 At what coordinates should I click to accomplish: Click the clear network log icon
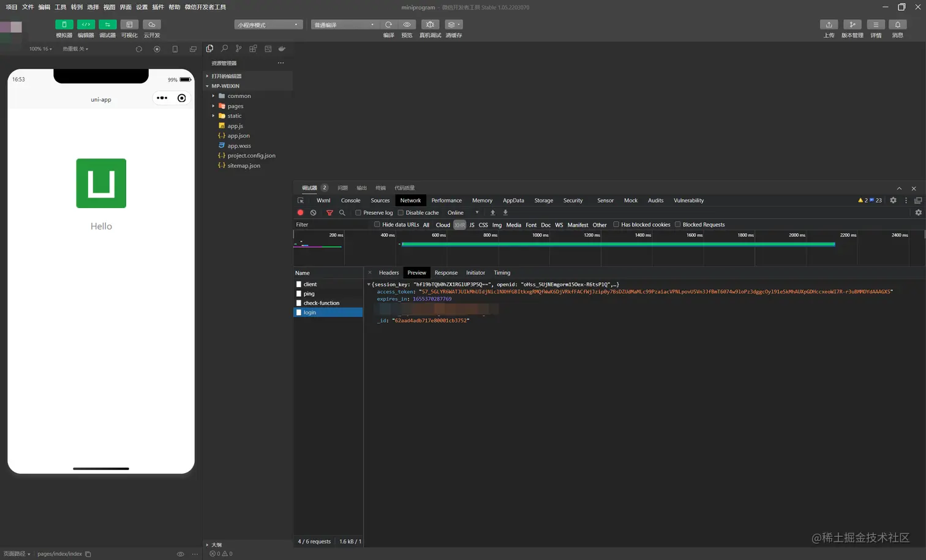point(313,213)
